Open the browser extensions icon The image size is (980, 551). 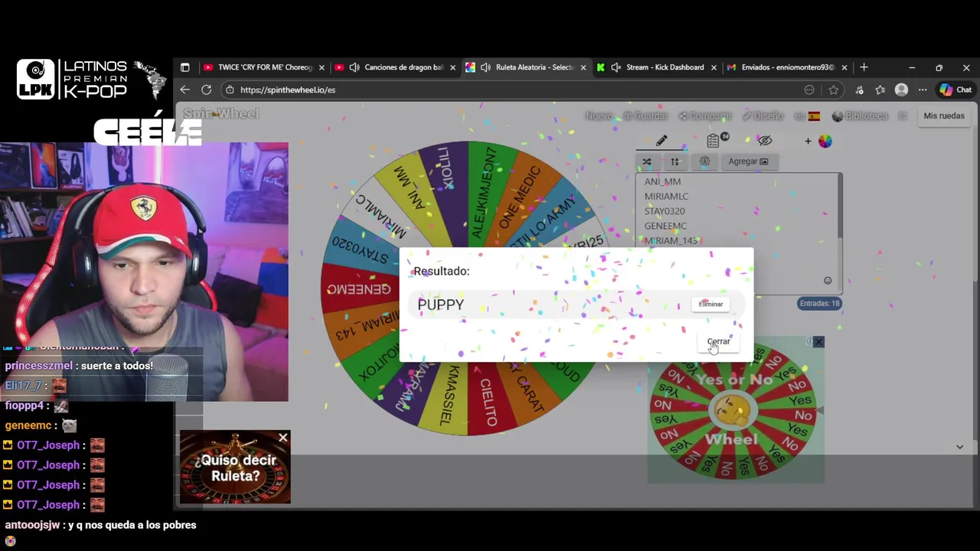tap(860, 90)
